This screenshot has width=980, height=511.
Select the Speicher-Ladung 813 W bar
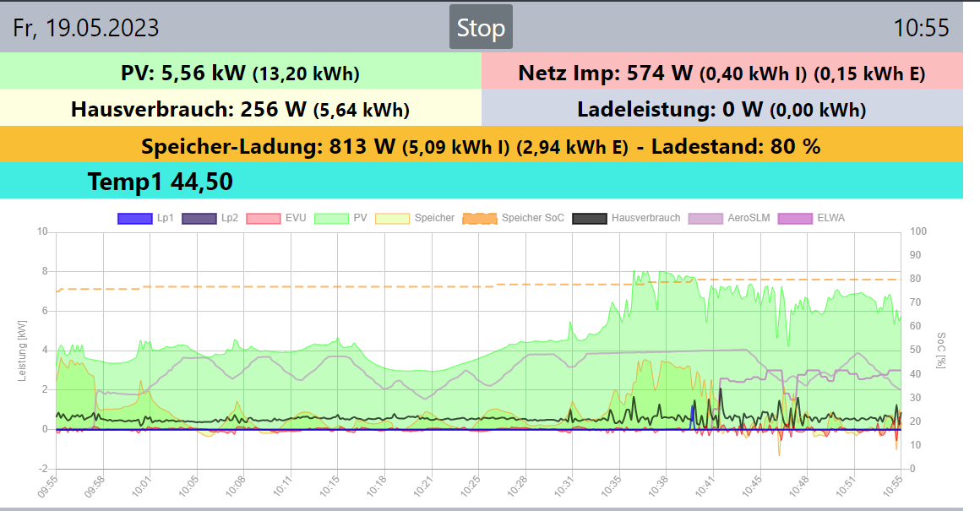[481, 145]
